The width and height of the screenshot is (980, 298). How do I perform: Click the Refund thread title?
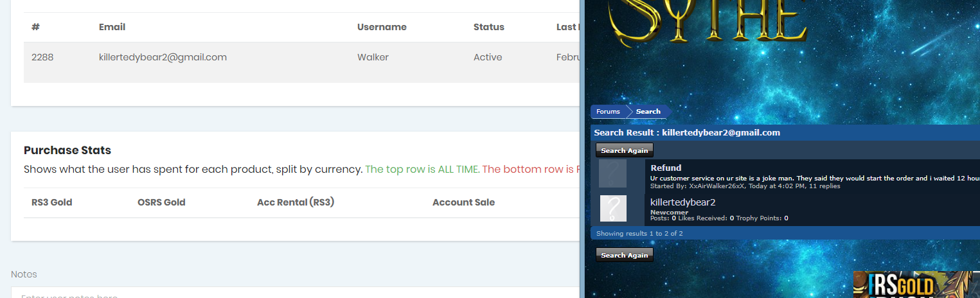tap(666, 168)
